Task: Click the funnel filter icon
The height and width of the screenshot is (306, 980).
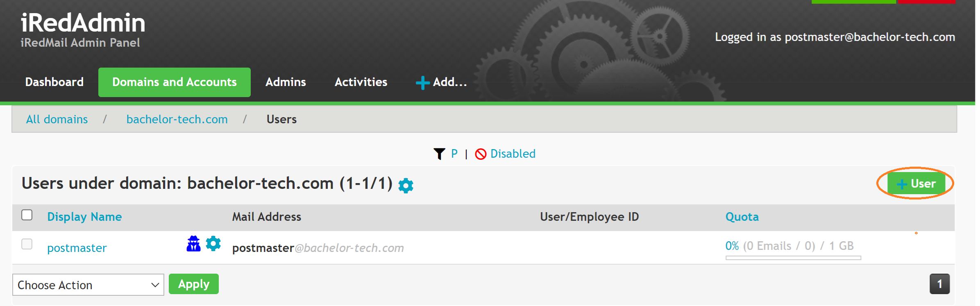Action: (439, 154)
